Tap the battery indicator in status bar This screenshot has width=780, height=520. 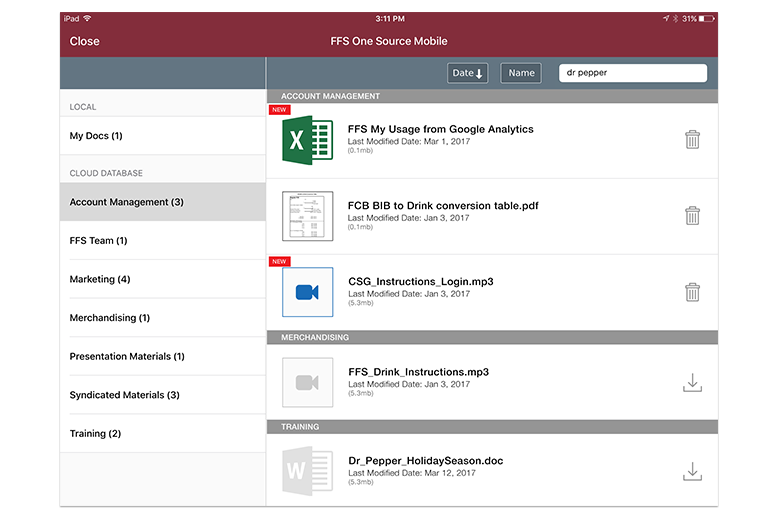coord(706,19)
